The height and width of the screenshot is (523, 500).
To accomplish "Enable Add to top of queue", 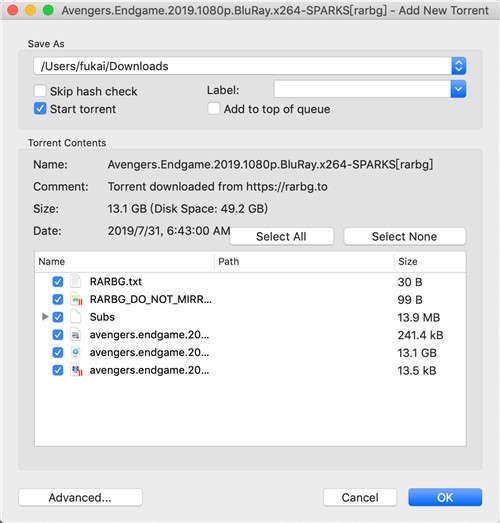I will [213, 109].
